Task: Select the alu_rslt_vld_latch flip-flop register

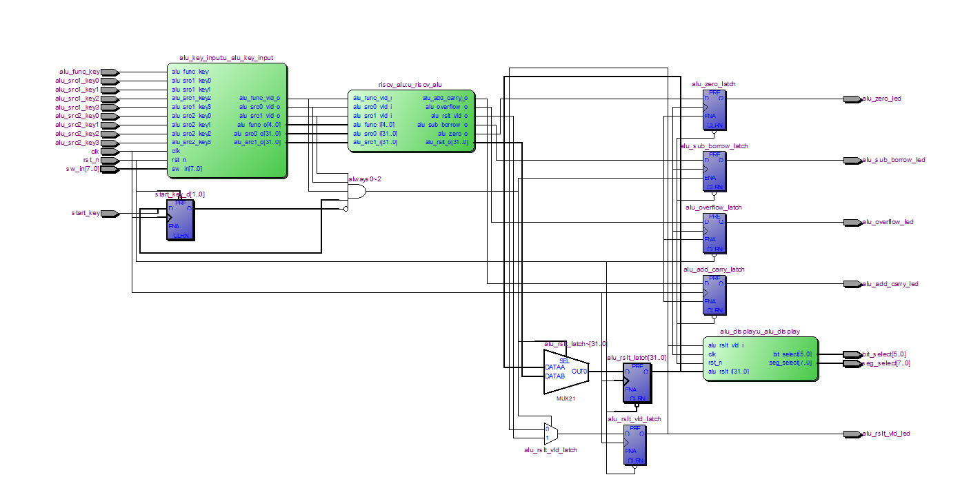Action: [634, 445]
